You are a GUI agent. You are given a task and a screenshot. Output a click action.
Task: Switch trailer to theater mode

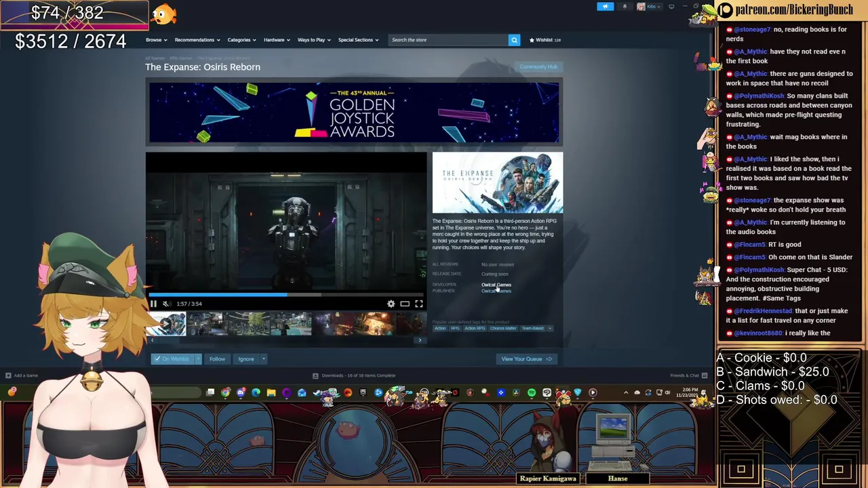405,304
